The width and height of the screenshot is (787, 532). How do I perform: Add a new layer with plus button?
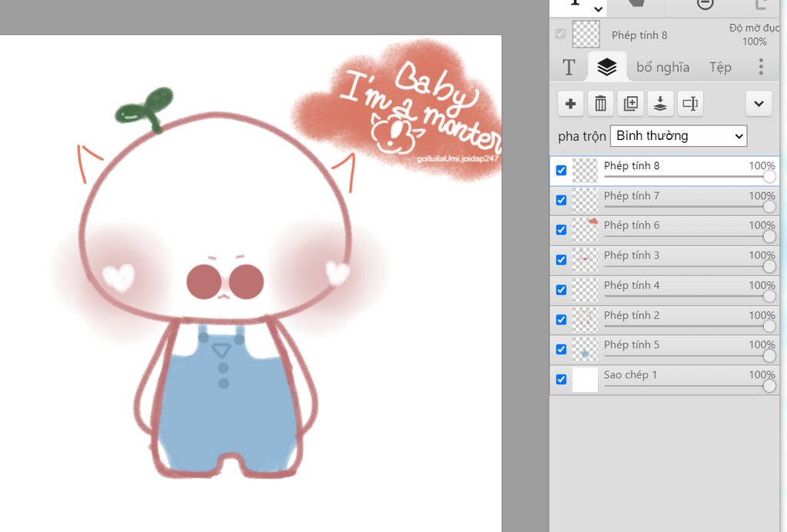point(570,104)
